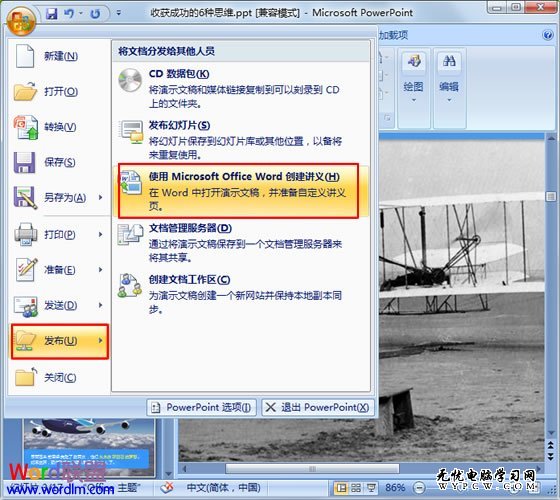This screenshot has height=500, width=560.
Task: Select 使用 Microsoft Office Word 创建讲义 option
Action: (238, 191)
